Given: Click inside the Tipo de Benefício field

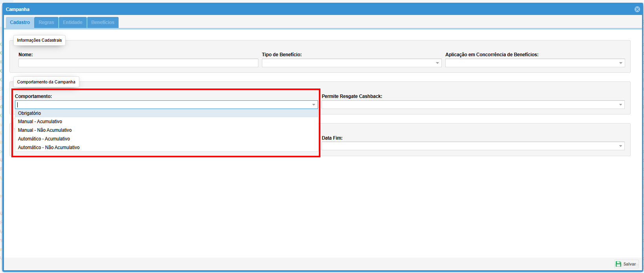Looking at the screenshot, I should tap(348, 63).
